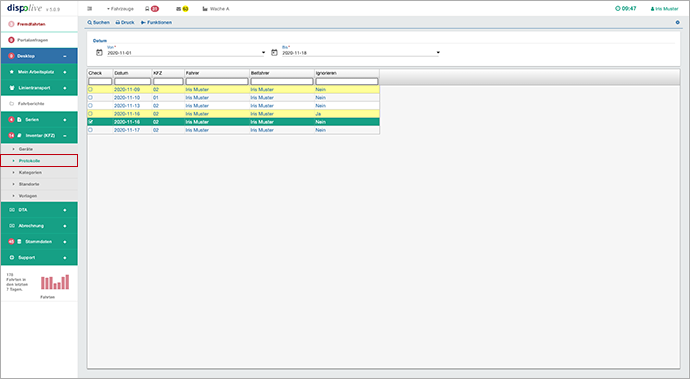Open Stammdaten with the database icon
The height and width of the screenshot is (379, 690).
pyautogui.click(x=39, y=242)
